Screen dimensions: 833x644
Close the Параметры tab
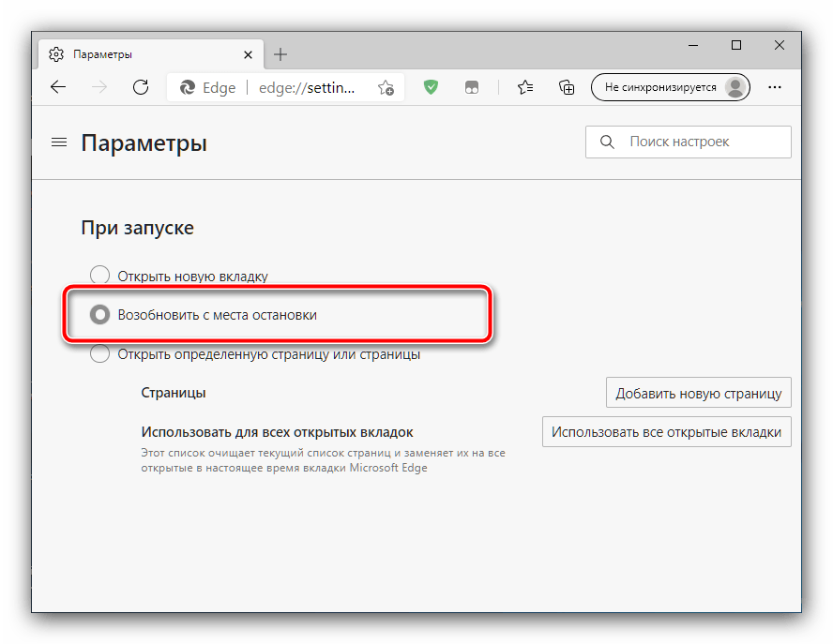(x=248, y=54)
